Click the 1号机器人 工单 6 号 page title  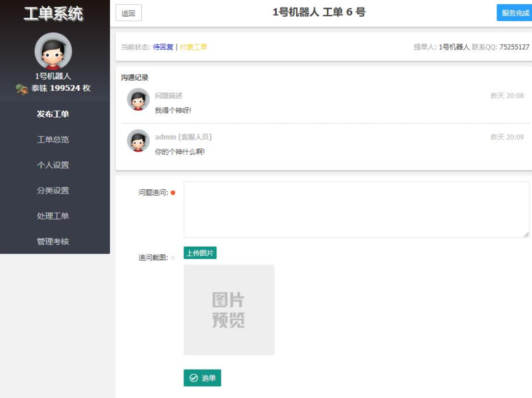[x=319, y=12]
